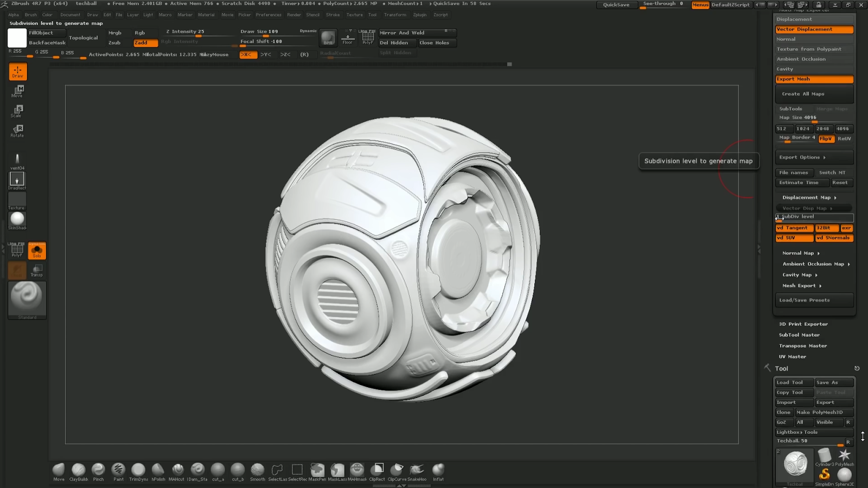Open the Export Options section

pos(802,157)
